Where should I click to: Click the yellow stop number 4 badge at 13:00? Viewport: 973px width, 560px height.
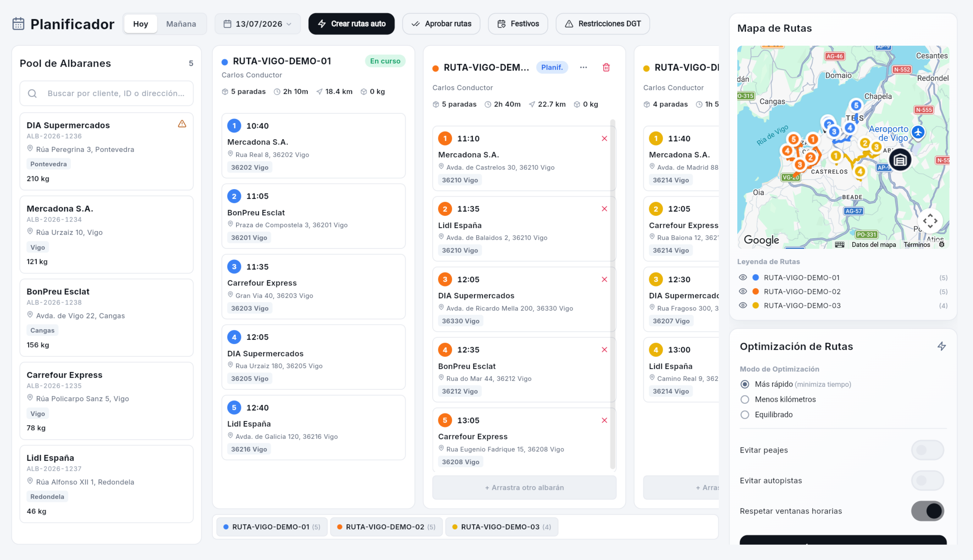point(656,350)
